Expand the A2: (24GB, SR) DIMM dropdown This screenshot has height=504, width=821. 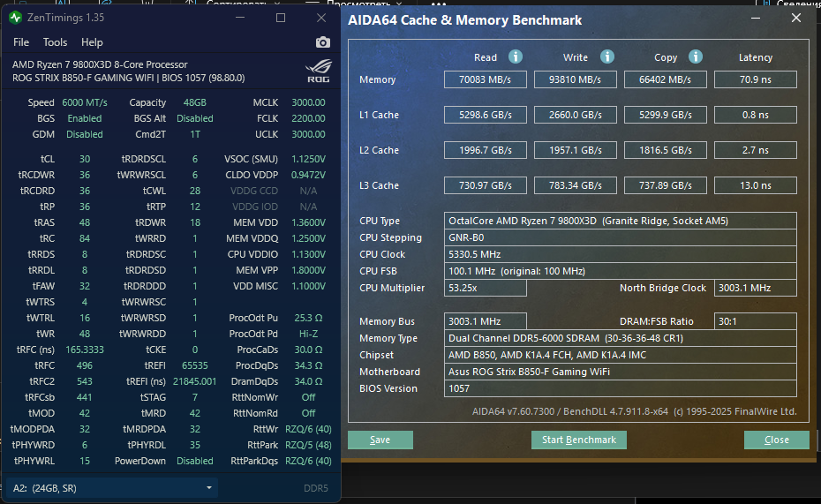point(209,487)
